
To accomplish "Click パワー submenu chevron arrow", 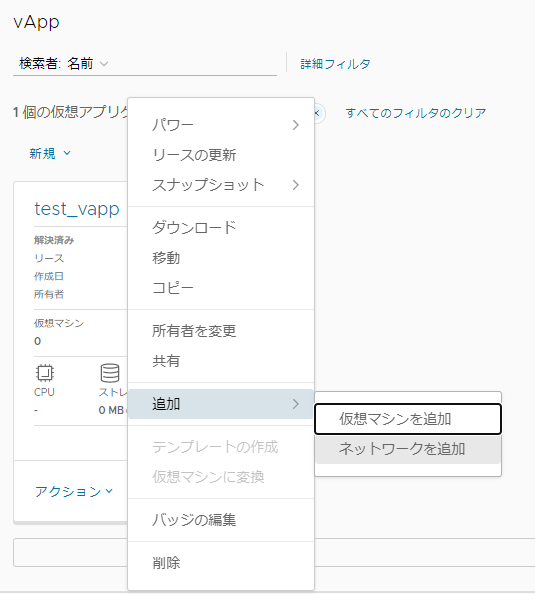I will click(296, 125).
